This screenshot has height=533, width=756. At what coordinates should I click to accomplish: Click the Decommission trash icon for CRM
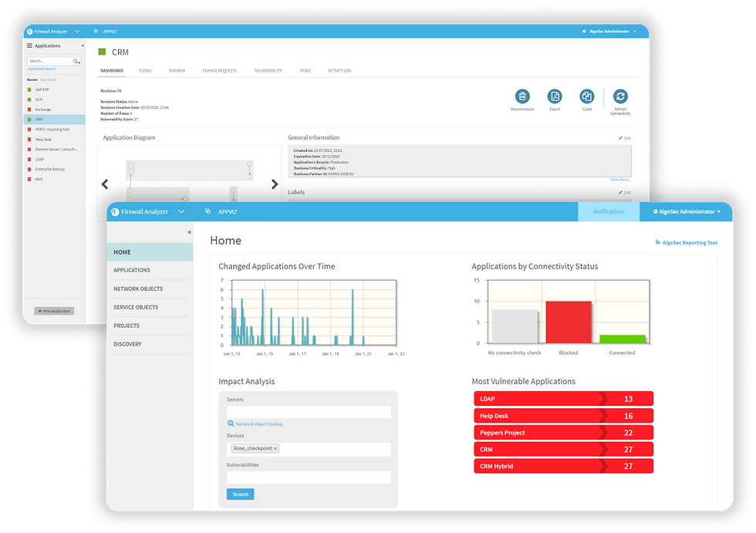point(522,96)
